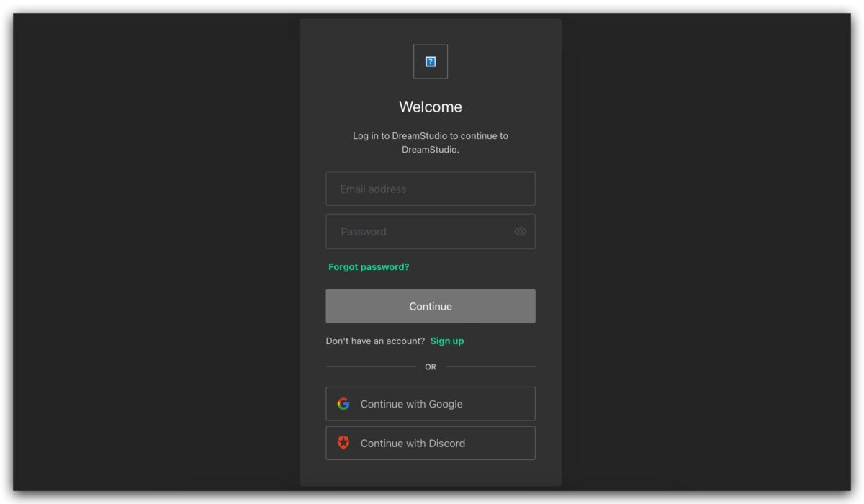Open the Sign up link
The image size is (864, 504).
pos(447,341)
